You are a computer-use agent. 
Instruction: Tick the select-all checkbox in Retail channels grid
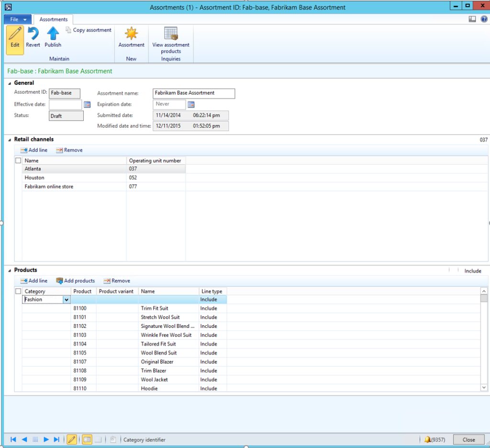(18, 161)
